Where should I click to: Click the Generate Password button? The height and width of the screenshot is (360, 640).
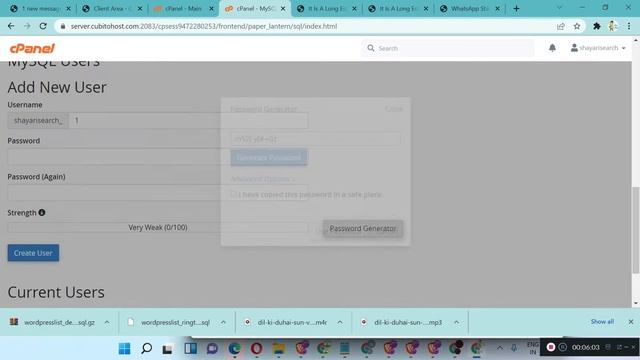click(x=269, y=158)
